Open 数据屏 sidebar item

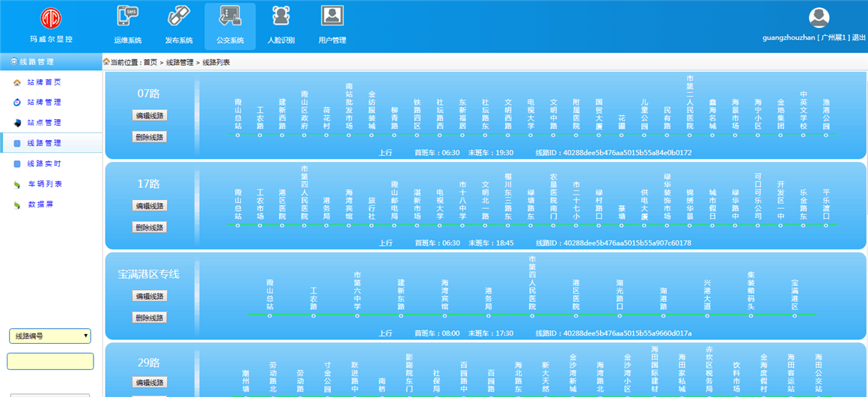[x=40, y=204]
